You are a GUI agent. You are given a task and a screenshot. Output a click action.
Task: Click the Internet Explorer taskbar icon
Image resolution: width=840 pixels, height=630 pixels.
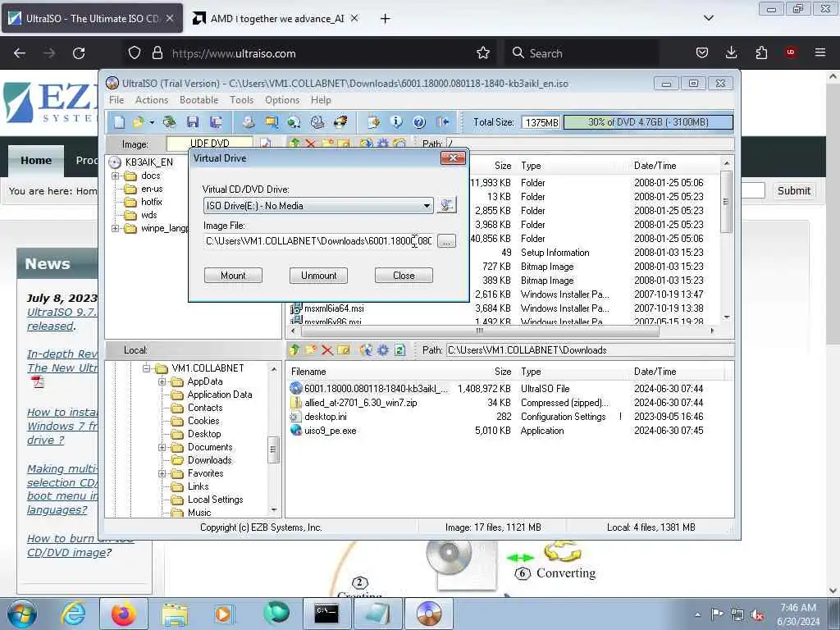point(73,614)
